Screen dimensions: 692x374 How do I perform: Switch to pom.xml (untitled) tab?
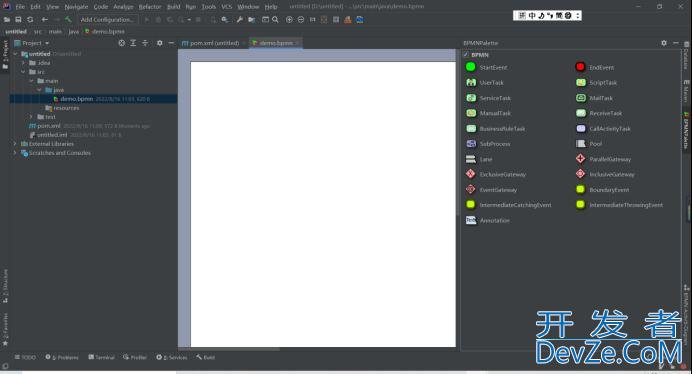214,43
